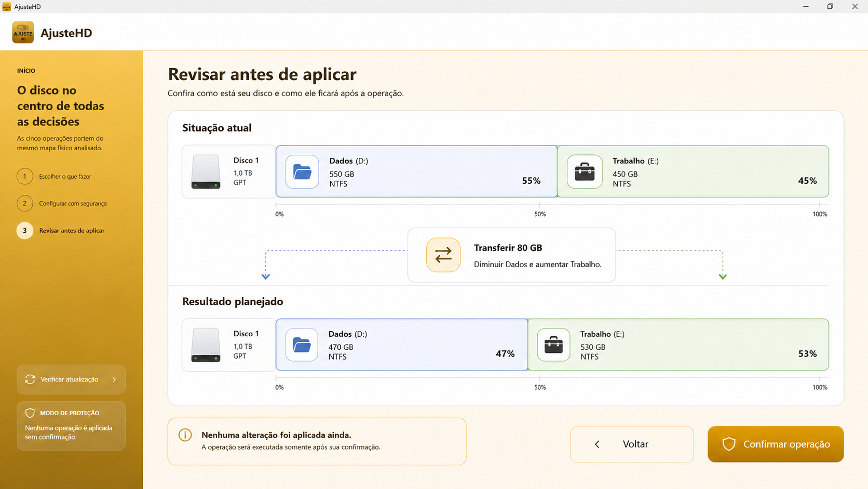Click the 100% scale mark under Resultado planejado

click(x=820, y=387)
